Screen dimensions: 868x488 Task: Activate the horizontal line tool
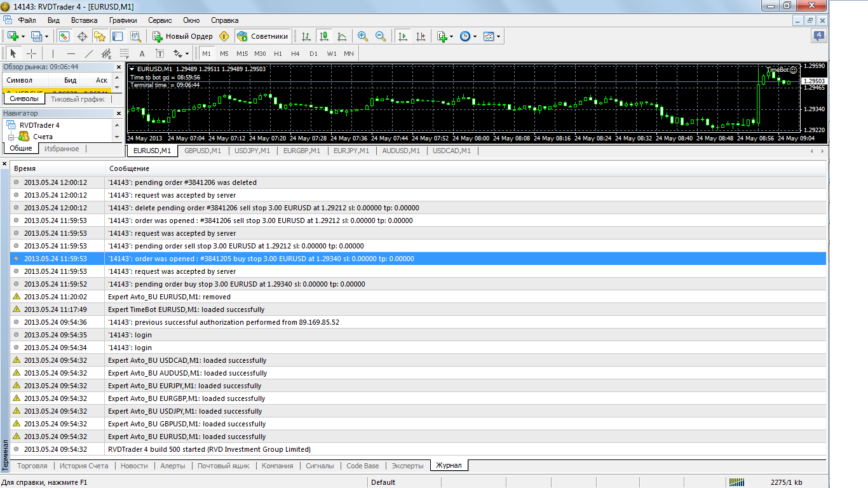tap(71, 53)
